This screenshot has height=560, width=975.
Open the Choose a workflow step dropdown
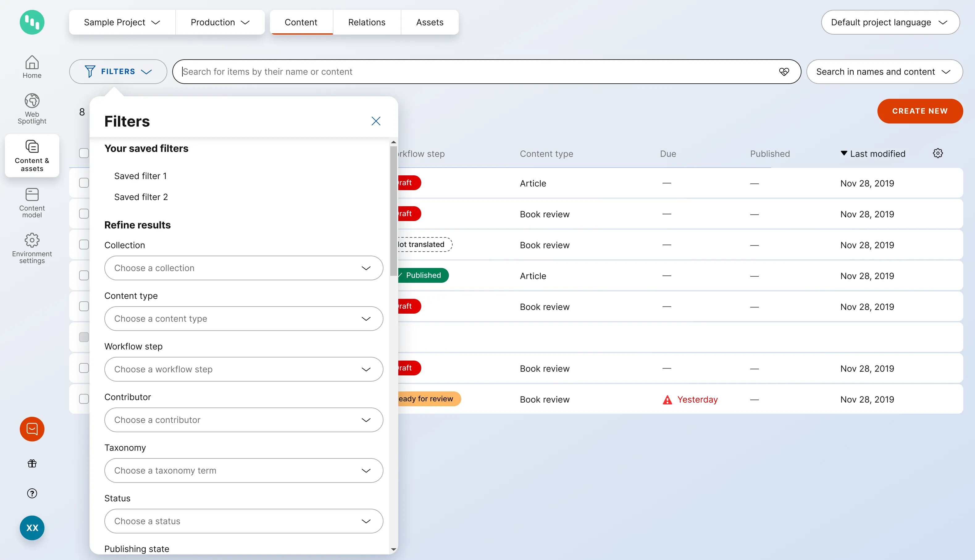point(244,369)
